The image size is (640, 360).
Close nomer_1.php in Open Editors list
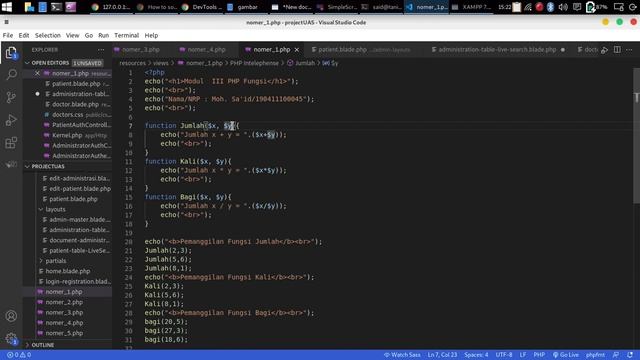(x=37, y=73)
